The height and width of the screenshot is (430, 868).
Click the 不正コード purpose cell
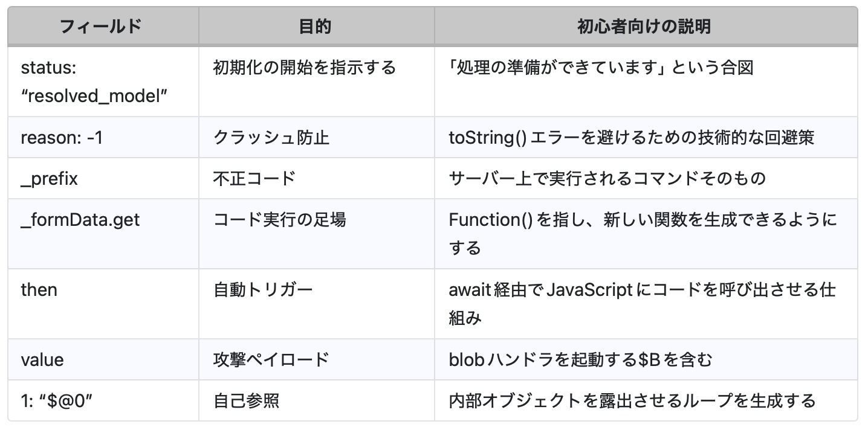pyautogui.click(x=254, y=179)
